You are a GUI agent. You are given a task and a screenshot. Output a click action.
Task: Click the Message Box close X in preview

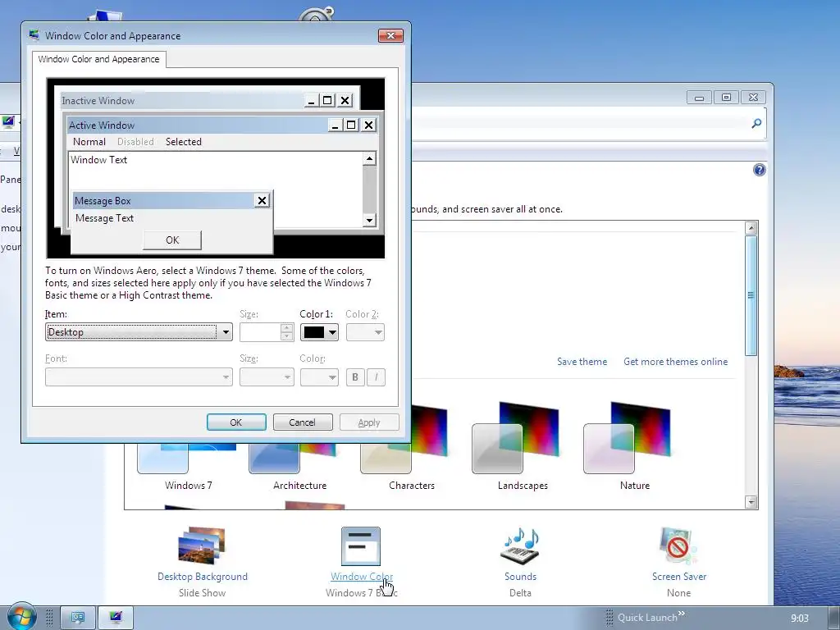pyautogui.click(x=262, y=200)
